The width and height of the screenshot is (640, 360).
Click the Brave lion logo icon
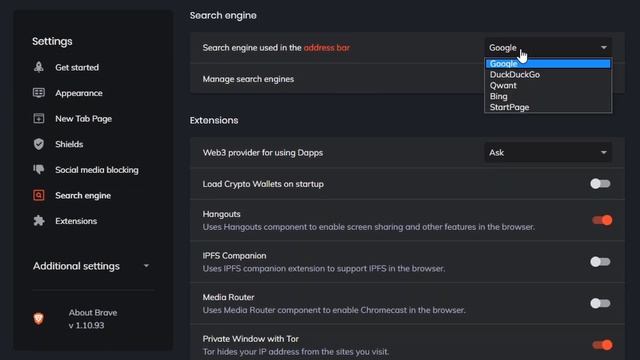pos(39,318)
